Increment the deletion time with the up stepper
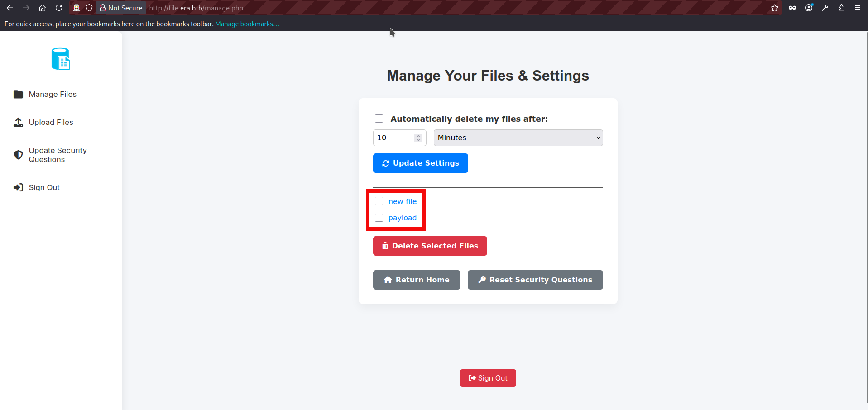This screenshot has width=868, height=410. [x=417, y=135]
